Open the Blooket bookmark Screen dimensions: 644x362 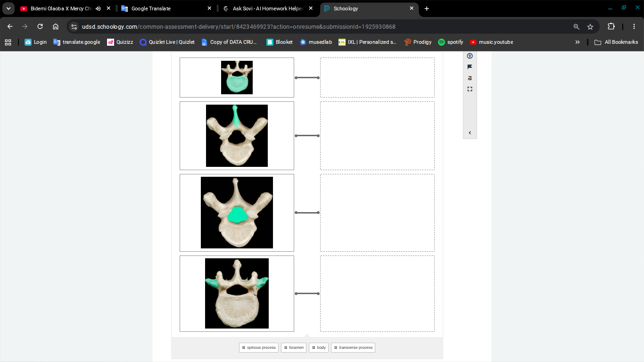pos(280,42)
